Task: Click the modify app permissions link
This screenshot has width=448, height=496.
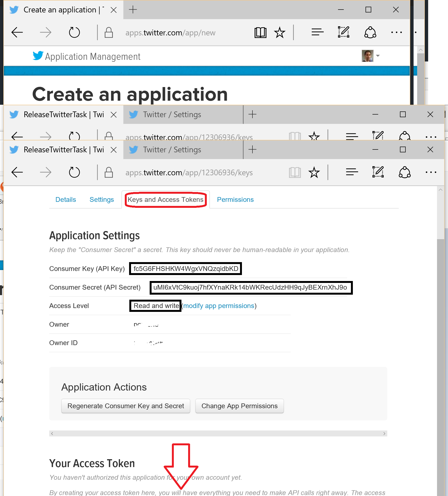Action: 219,306
